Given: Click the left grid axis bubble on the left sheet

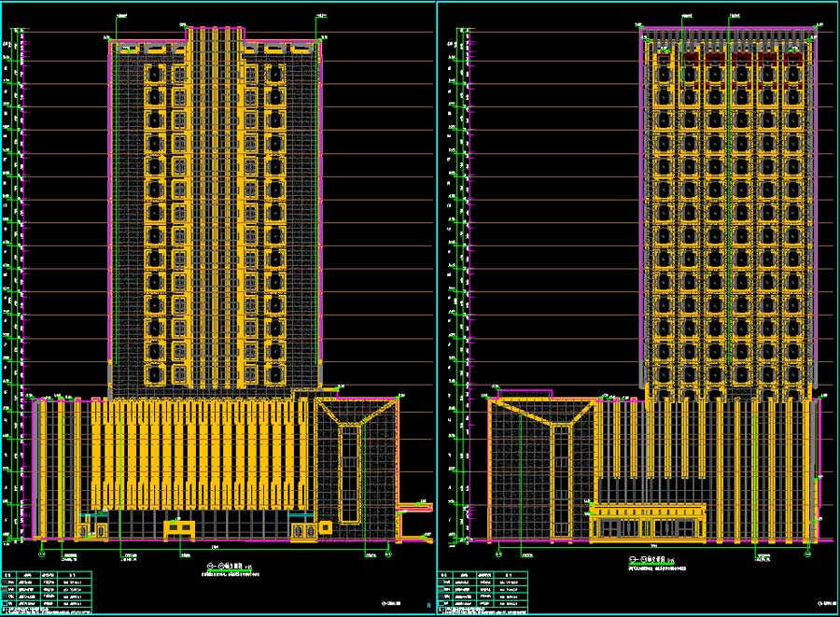Looking at the screenshot, I should 43,554.
